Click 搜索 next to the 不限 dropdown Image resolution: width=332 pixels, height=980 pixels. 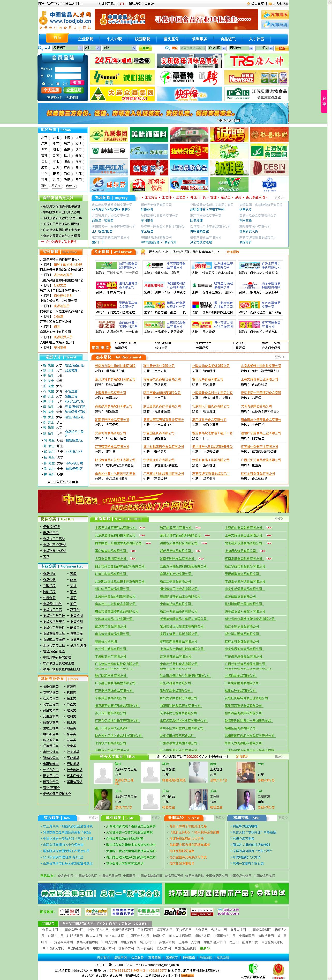point(145,48)
